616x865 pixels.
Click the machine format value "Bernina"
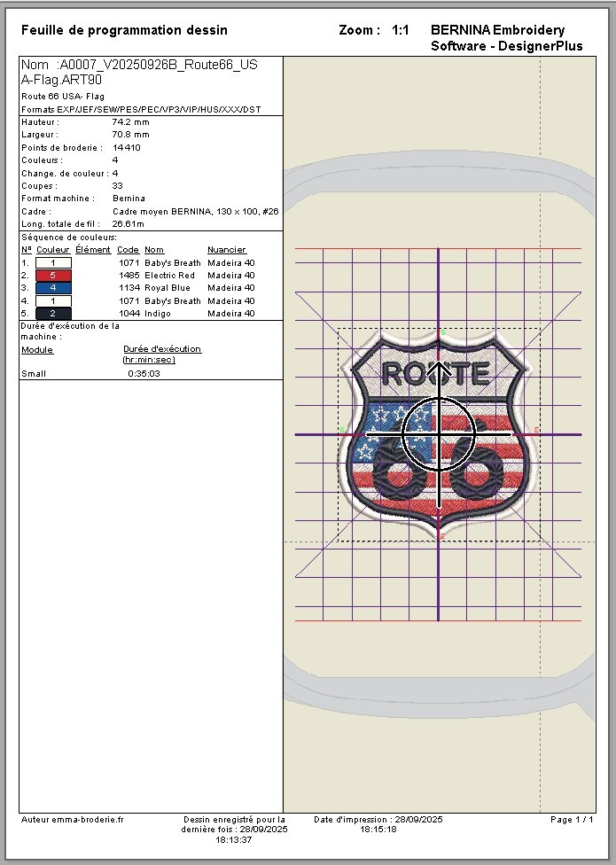(x=129, y=199)
